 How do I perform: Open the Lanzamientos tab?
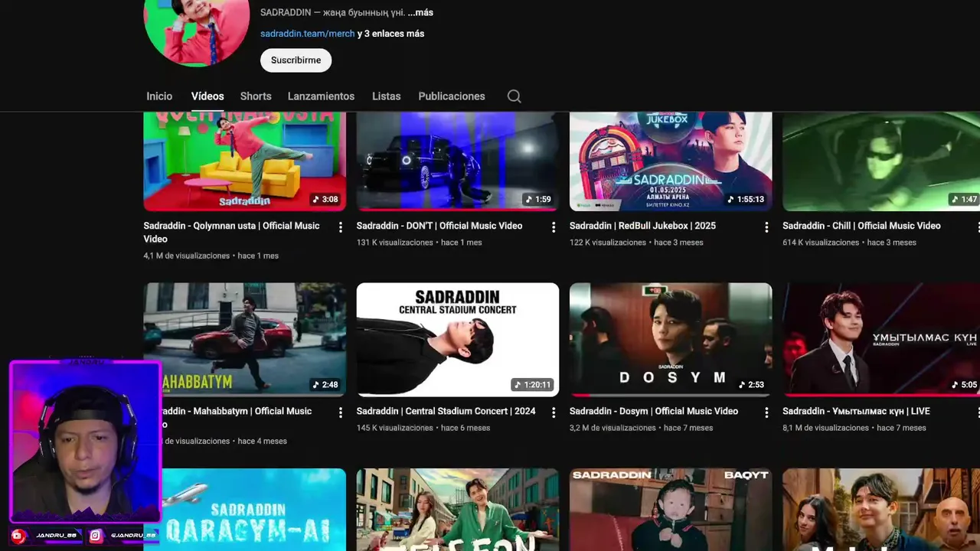point(321,96)
